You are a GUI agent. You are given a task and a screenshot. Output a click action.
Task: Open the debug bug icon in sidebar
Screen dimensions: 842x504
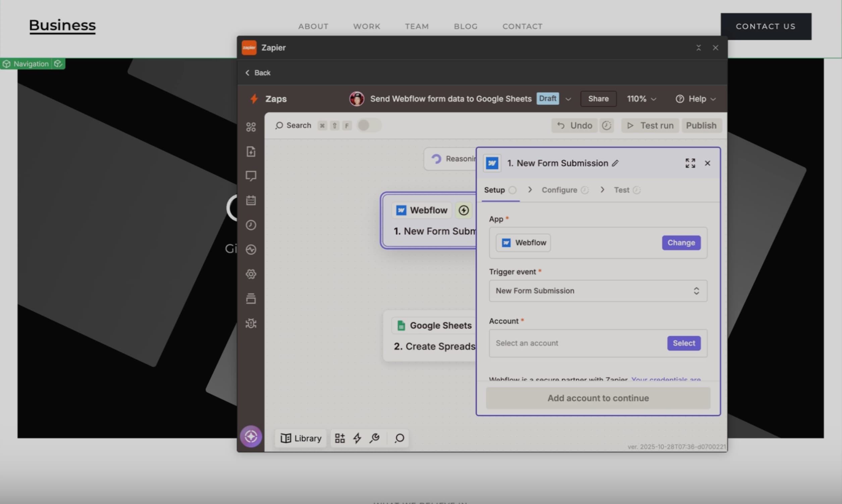pyautogui.click(x=251, y=323)
